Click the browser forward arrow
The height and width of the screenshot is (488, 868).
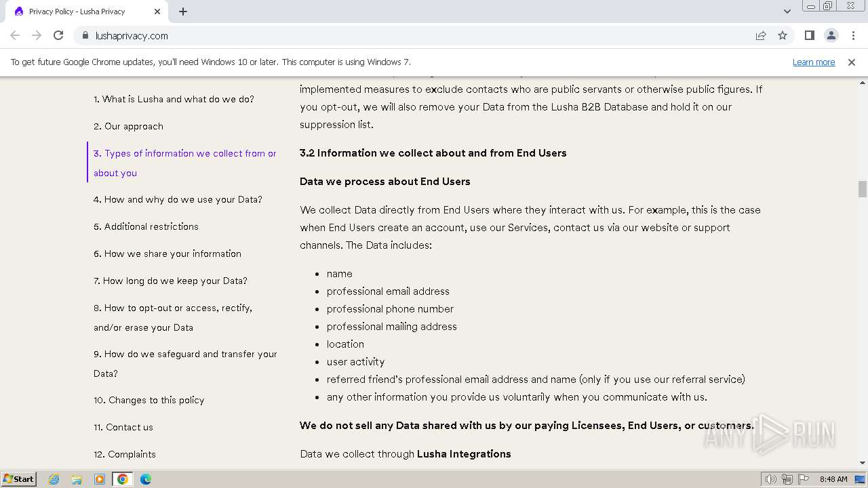37,35
